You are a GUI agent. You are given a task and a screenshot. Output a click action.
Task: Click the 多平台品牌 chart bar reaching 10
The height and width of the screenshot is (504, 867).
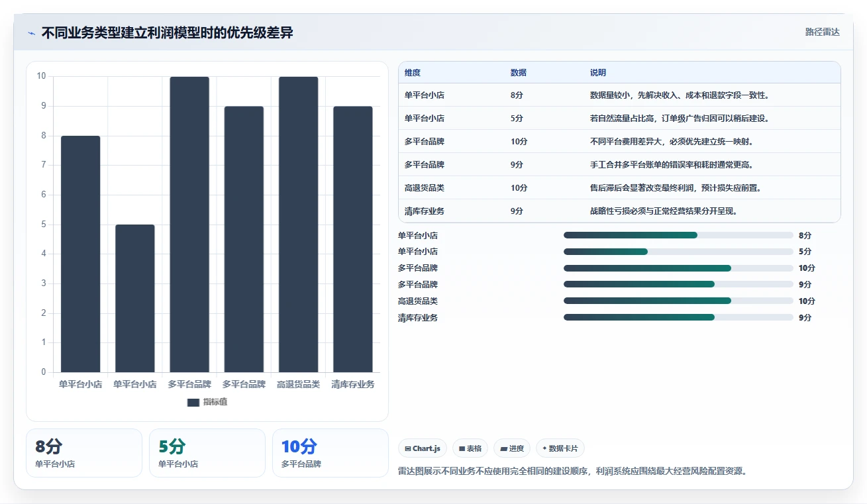189,225
